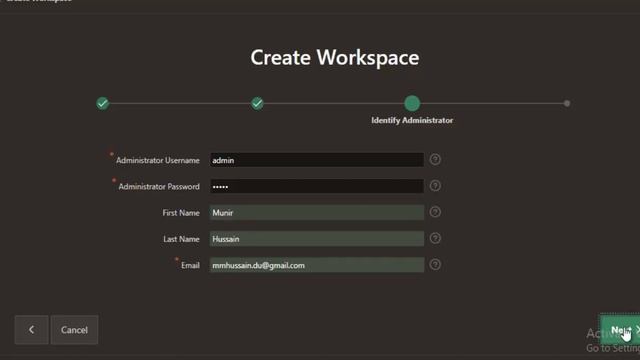Viewport: 640px width, 360px height.
Task: Click the Administrator Username label
Action: click(158, 160)
